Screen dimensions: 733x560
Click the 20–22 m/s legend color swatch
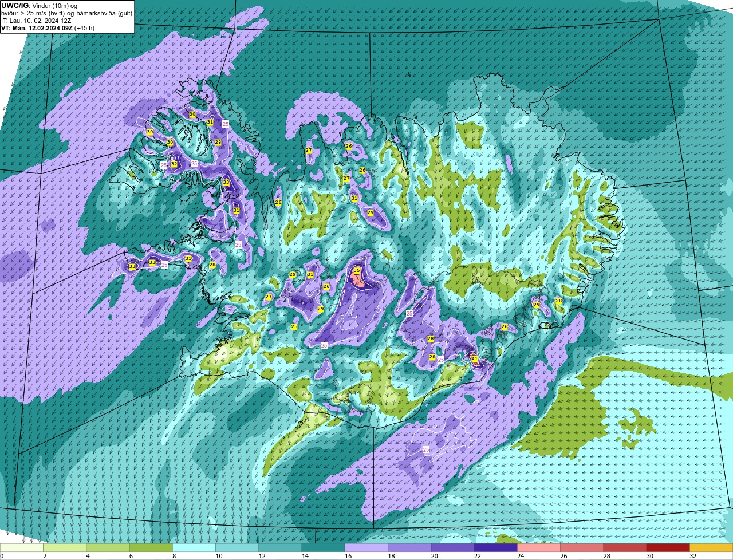[453, 547]
